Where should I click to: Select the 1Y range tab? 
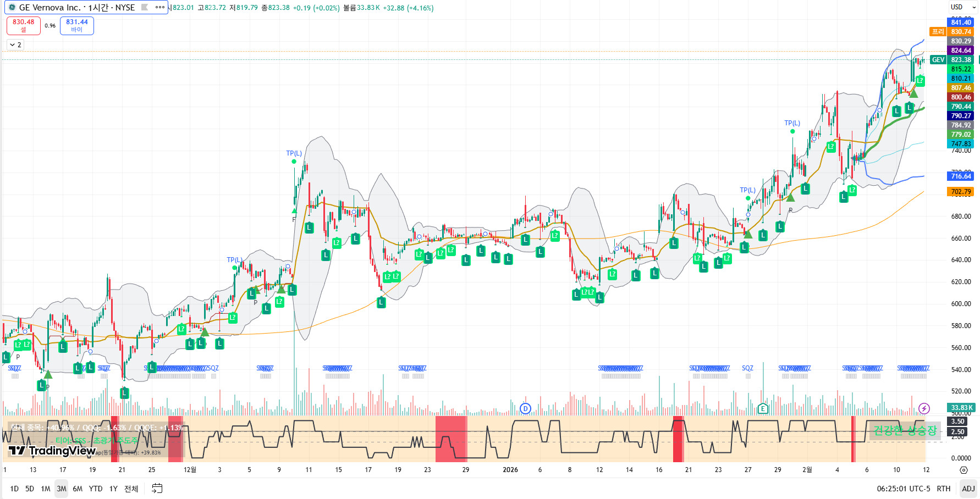pyautogui.click(x=113, y=489)
